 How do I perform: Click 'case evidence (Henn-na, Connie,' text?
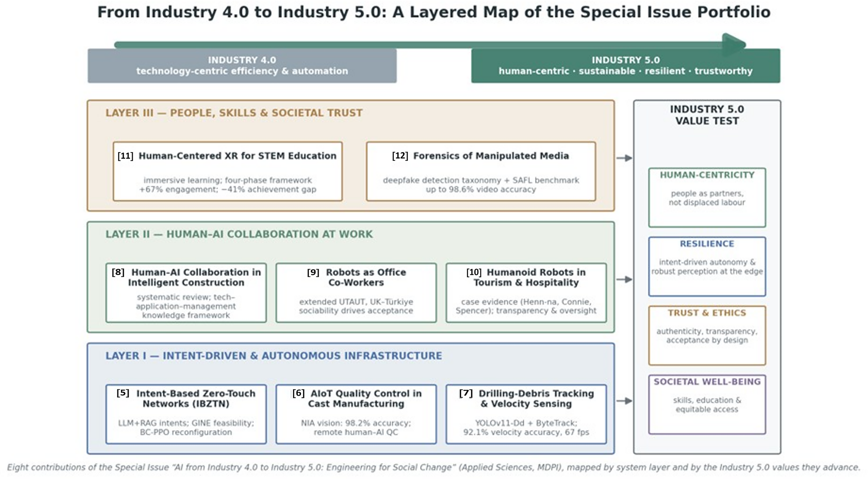tap(526, 302)
